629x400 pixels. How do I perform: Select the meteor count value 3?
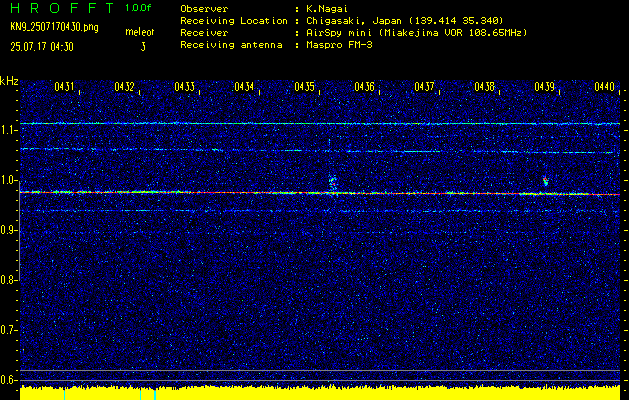coord(143,47)
